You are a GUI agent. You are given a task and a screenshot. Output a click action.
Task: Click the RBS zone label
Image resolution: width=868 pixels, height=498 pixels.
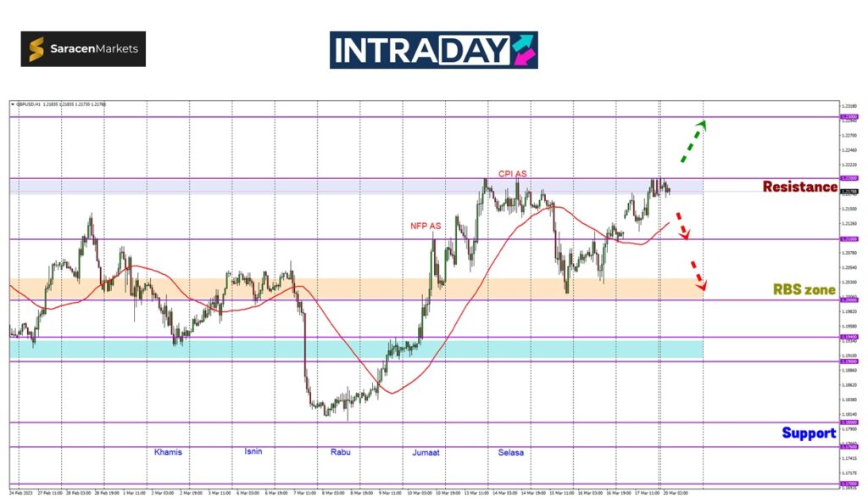point(804,289)
